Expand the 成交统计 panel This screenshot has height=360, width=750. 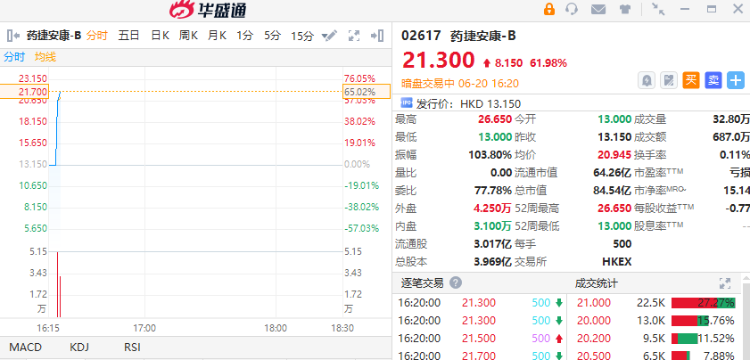coord(725,284)
